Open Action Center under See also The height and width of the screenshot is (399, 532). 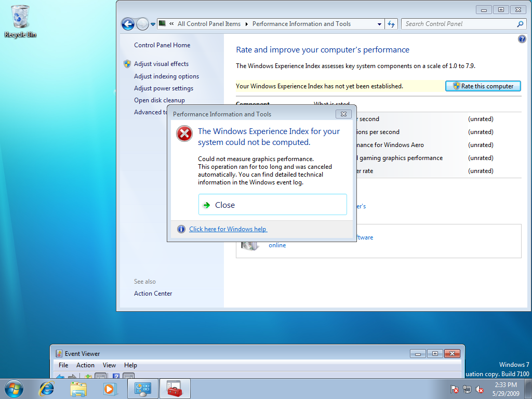(x=153, y=294)
